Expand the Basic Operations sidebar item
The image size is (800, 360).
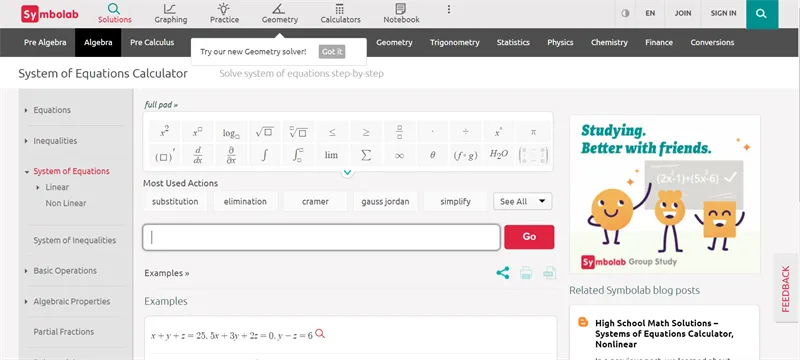(26, 271)
